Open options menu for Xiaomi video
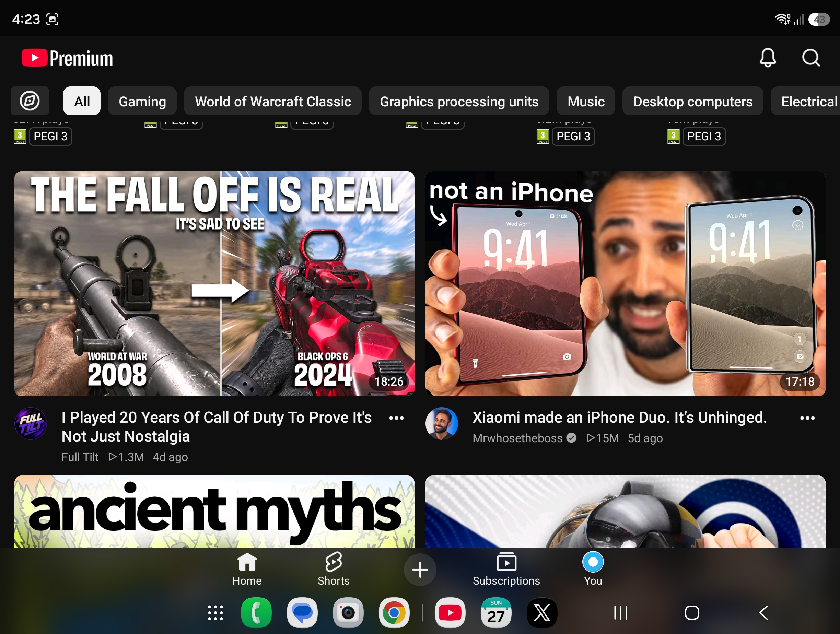 click(x=807, y=418)
